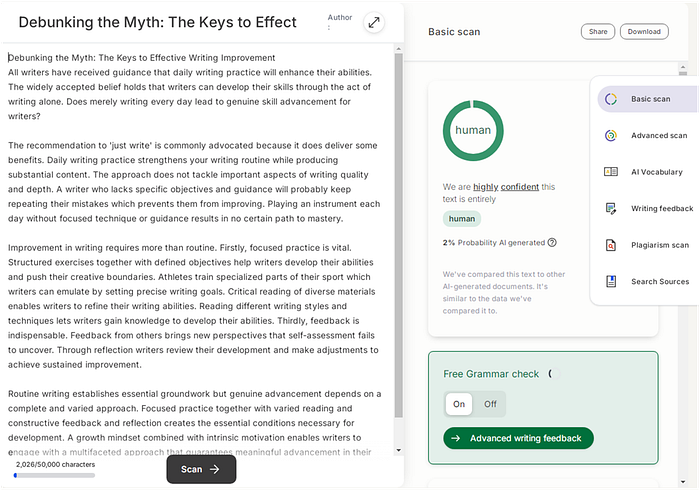Select the Plagiarism scan menu label

pyautogui.click(x=660, y=245)
